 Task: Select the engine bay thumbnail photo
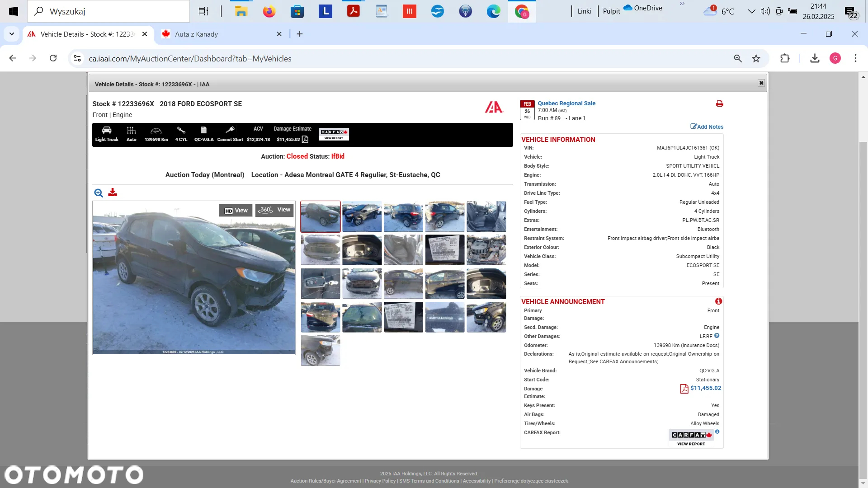pyautogui.click(x=486, y=250)
